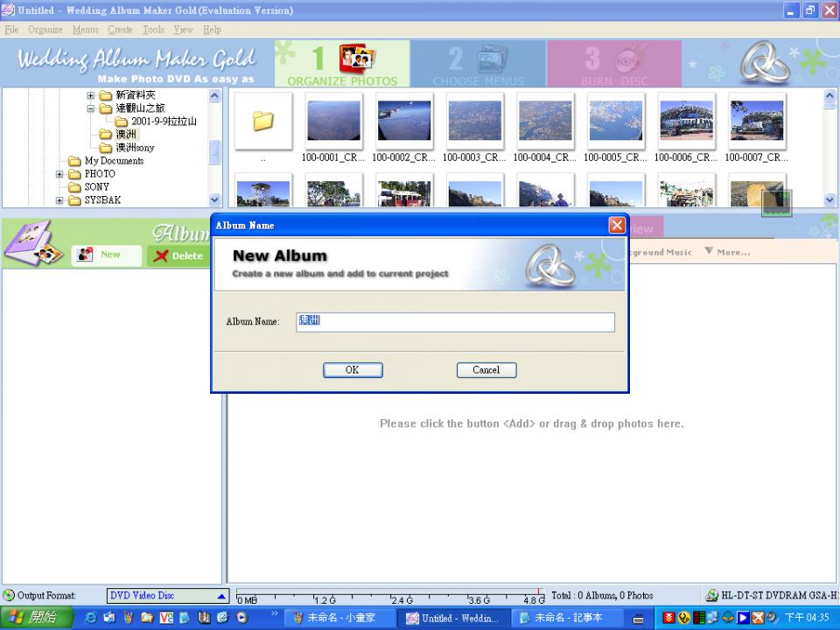The image size is (840, 630).
Task: Select the 新資料夾 folder
Action: (x=136, y=95)
